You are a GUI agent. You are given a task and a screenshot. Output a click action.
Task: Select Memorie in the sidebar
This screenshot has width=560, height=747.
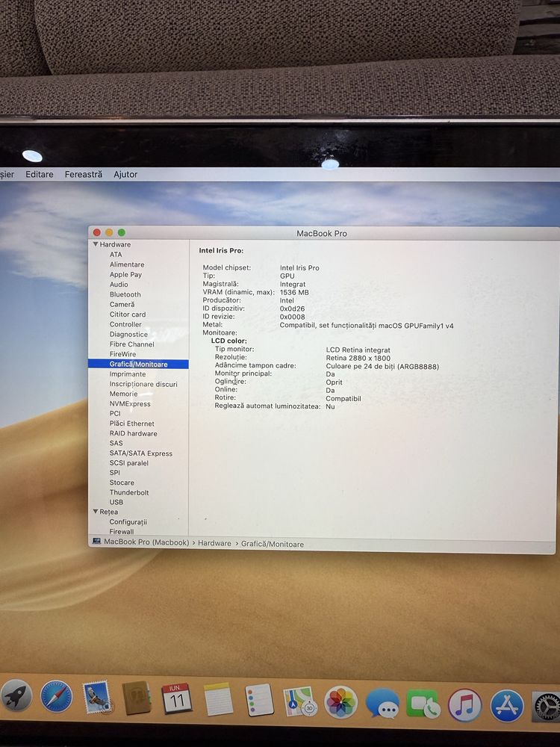pos(123,394)
